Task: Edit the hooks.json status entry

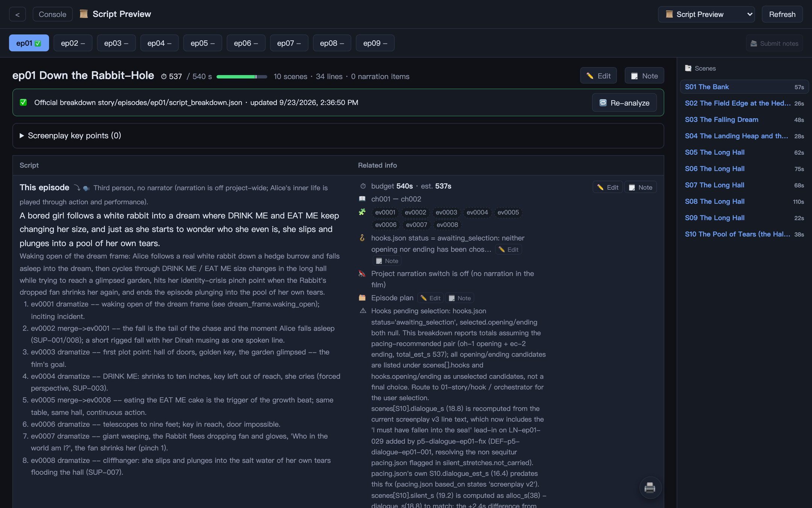Action: tap(508, 249)
